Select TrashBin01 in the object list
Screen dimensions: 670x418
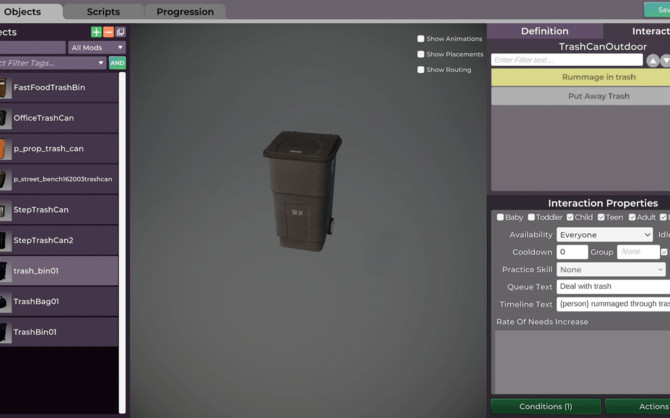pos(59,332)
